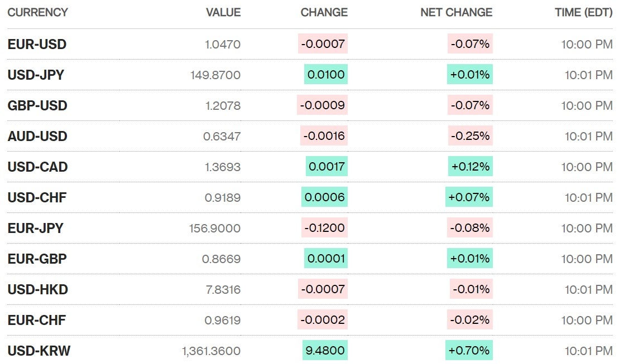624x364 pixels.
Task: Click the EUR-CHF pair link
Action: pyautogui.click(x=37, y=320)
